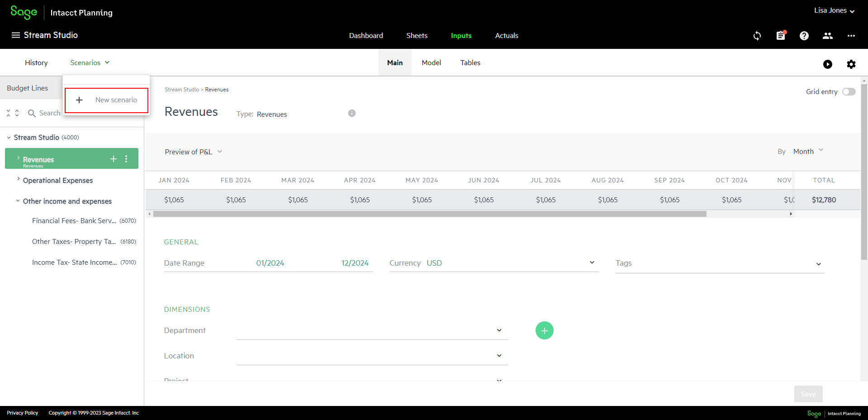Select the Budget Lines tab
This screenshot has height=420, width=868.
pos(27,88)
